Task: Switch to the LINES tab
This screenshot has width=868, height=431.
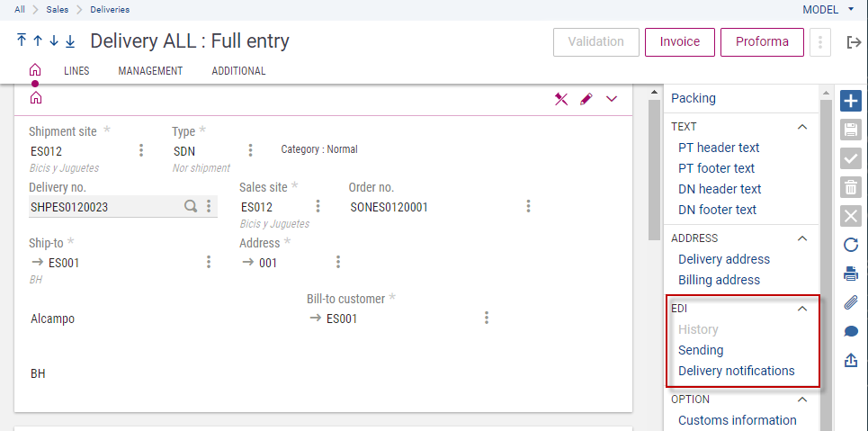Action: (x=76, y=71)
